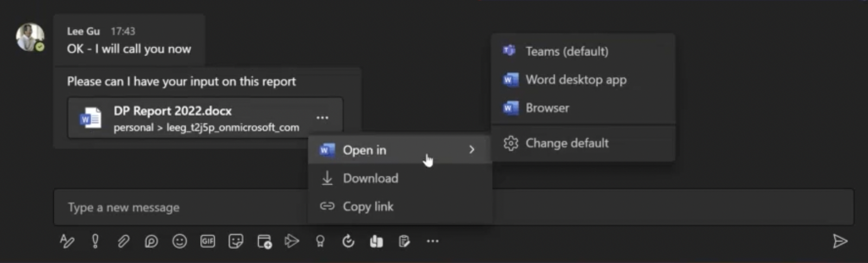This screenshot has height=263, width=868.
Task: Click the Open in submenu chevron arrow
Action: pos(471,149)
